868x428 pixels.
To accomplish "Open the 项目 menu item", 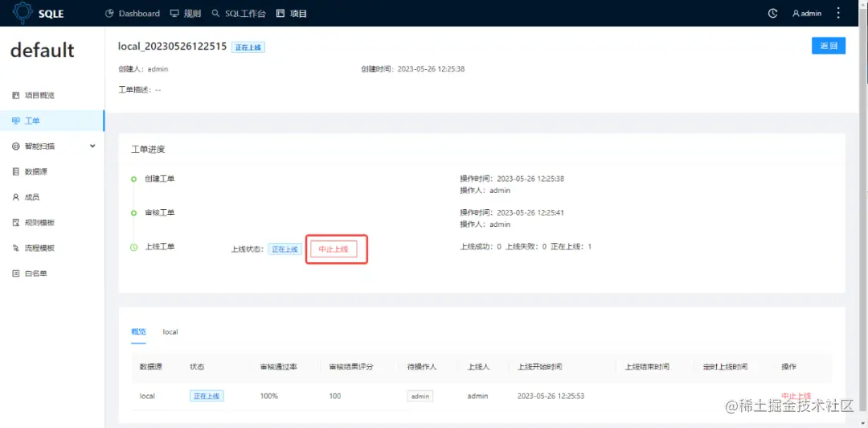I will point(291,14).
